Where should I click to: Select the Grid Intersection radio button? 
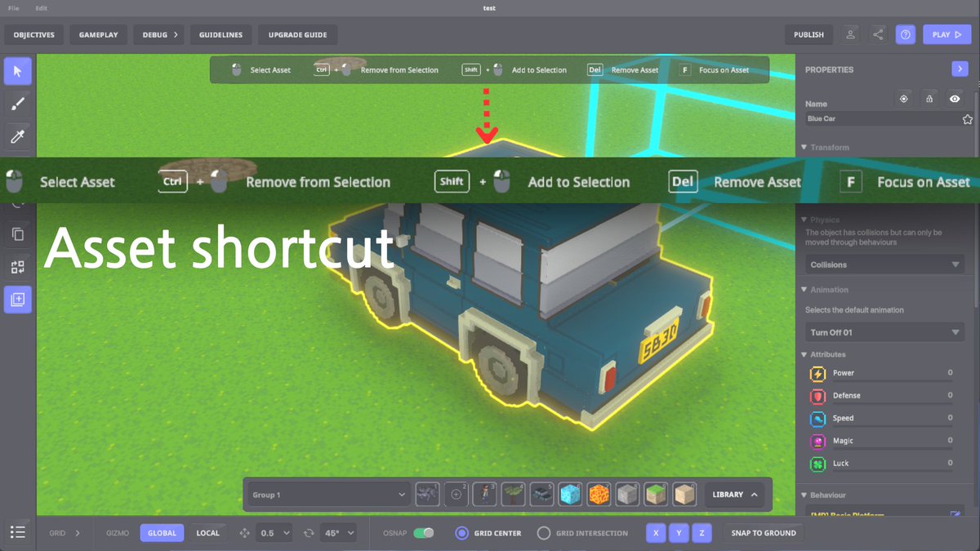click(x=543, y=532)
